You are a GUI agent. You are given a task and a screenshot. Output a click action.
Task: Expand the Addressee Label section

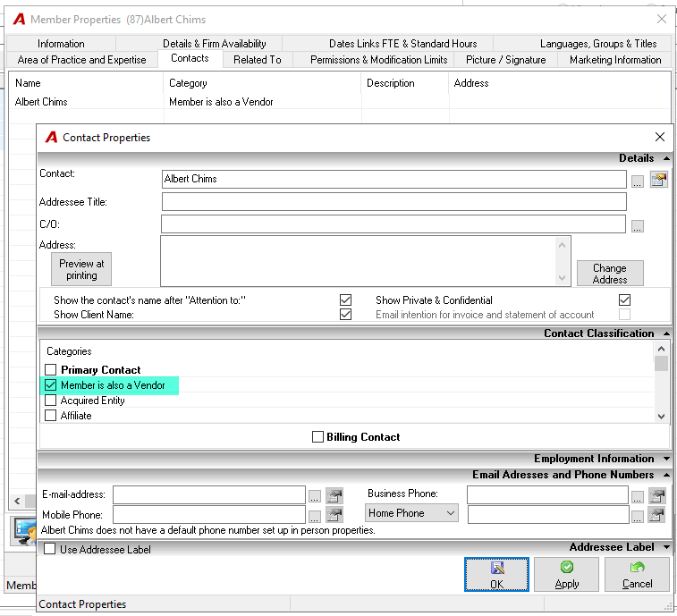(x=666, y=547)
